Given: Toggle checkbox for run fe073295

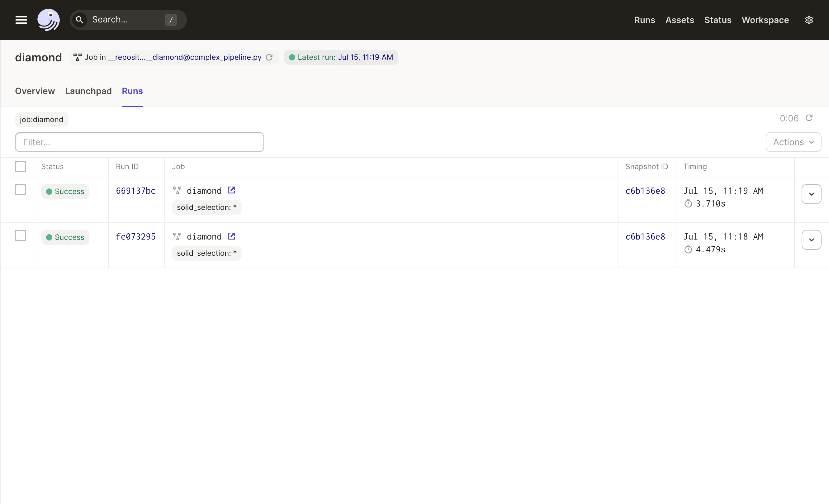Looking at the screenshot, I should [20, 236].
